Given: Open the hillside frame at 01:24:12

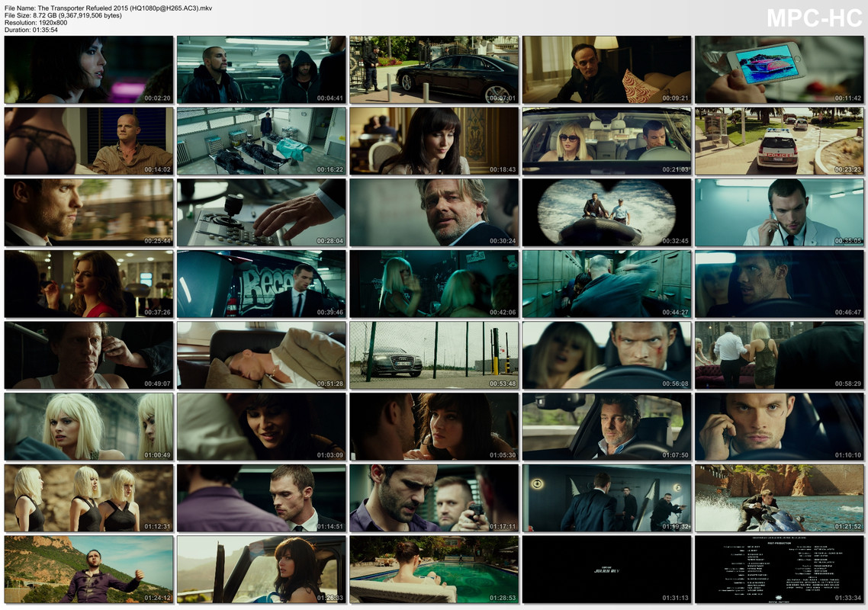Looking at the screenshot, I should (x=88, y=570).
